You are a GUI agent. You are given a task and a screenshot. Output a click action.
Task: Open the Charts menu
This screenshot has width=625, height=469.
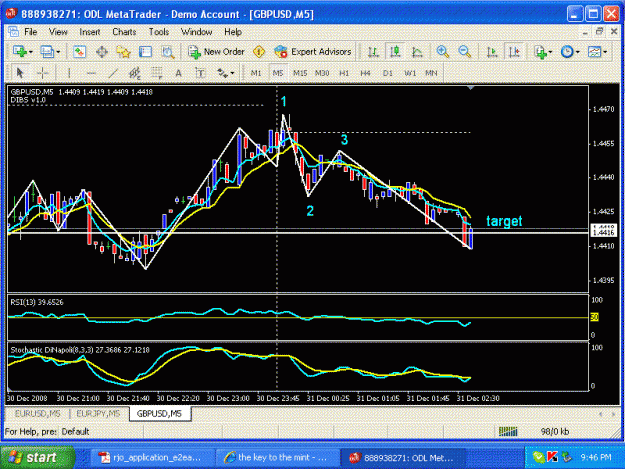click(x=124, y=32)
